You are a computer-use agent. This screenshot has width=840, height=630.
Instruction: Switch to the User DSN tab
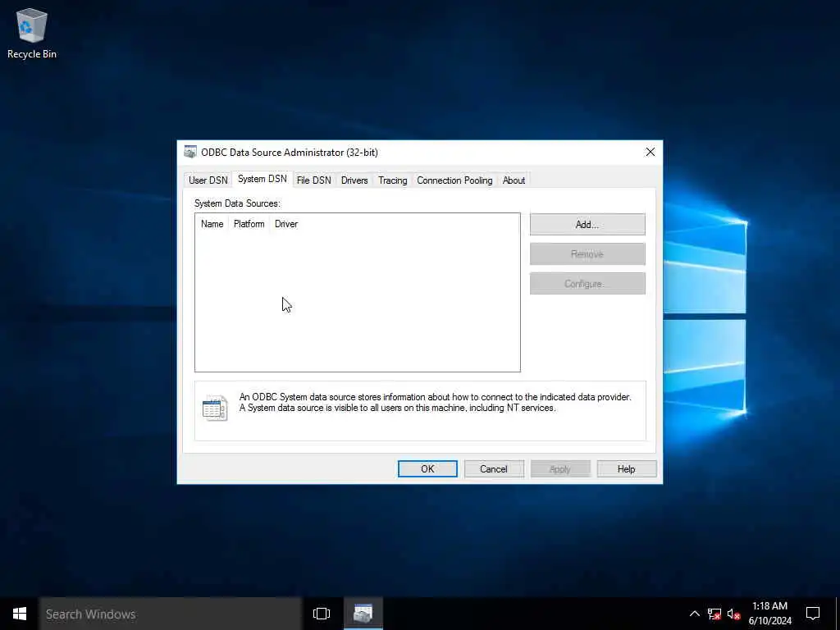(208, 180)
